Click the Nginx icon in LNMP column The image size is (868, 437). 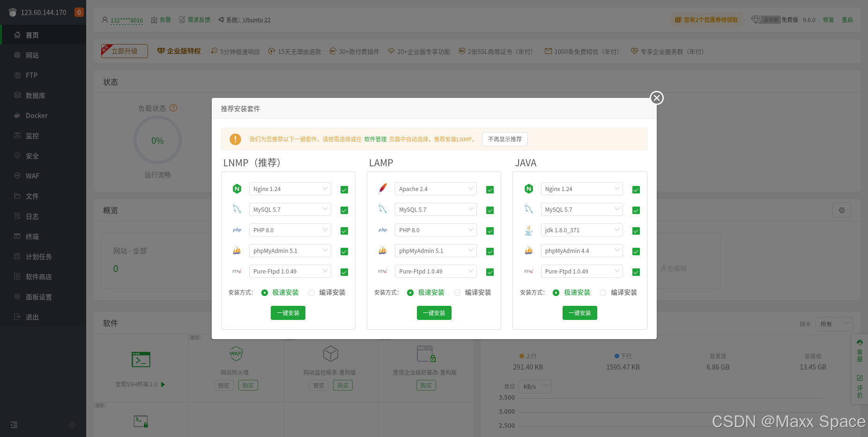pyautogui.click(x=237, y=189)
